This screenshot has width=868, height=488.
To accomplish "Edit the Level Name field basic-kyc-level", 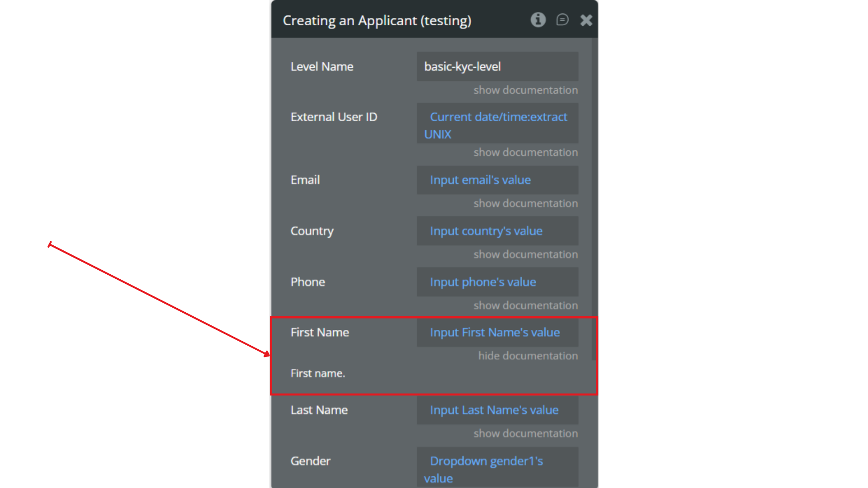I will (497, 66).
